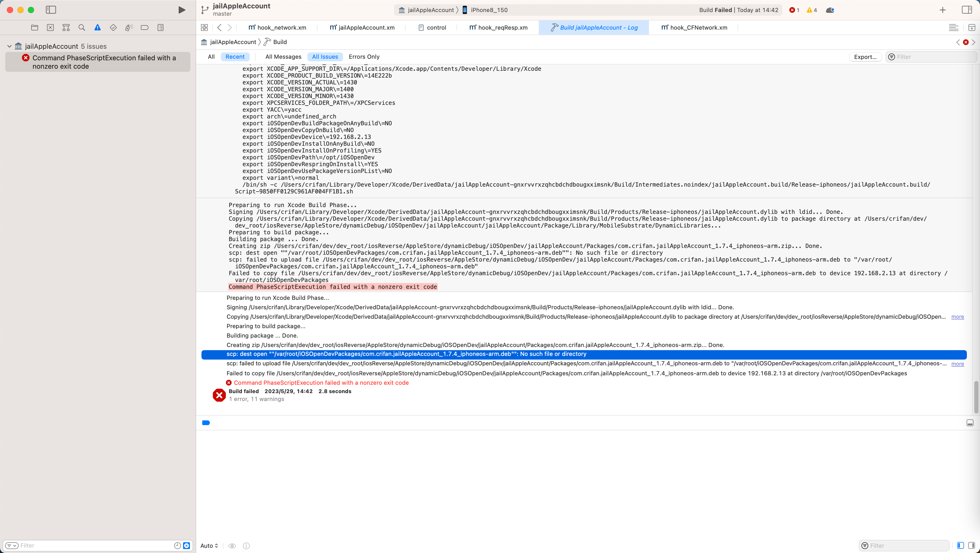Toggle show only errors filter
Screen dimensions: 980x553
187,546
